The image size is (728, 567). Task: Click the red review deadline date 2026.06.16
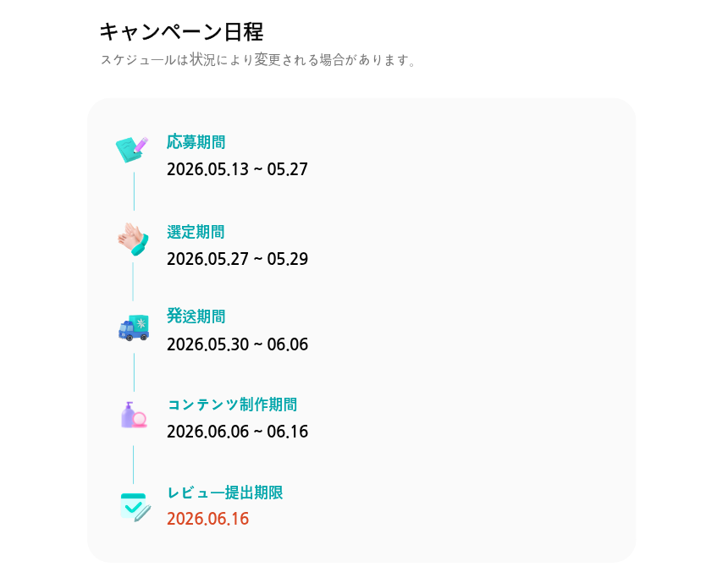208,519
